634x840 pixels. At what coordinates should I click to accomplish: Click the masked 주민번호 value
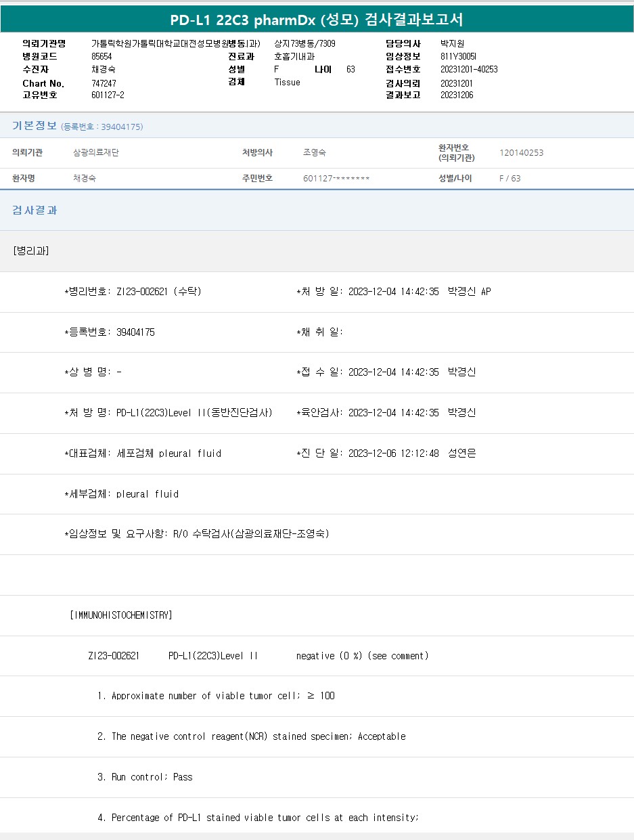point(336,179)
